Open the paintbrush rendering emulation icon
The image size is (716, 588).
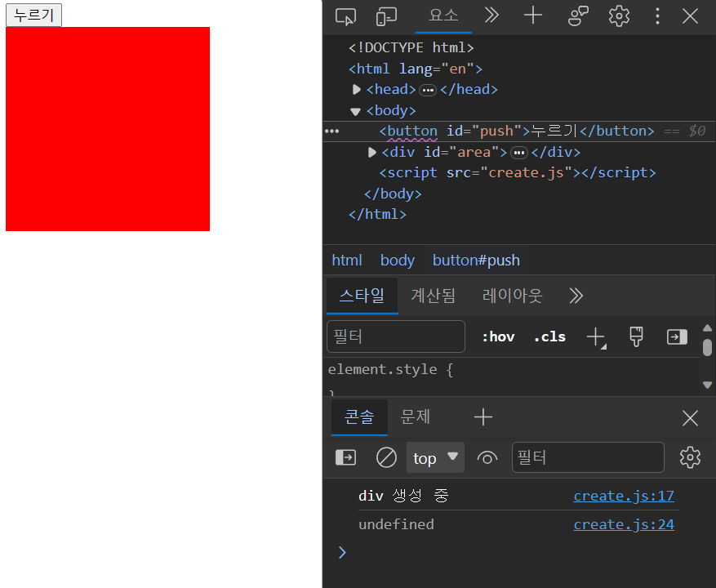pyautogui.click(x=636, y=337)
